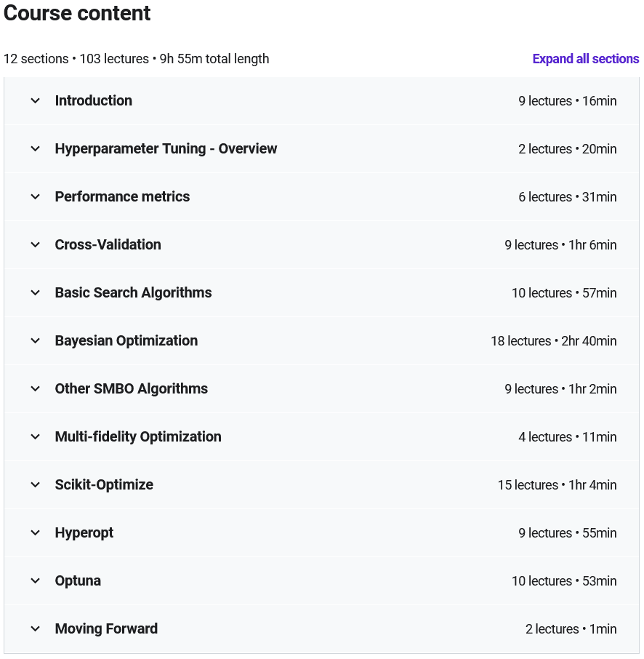644x659 pixels.
Task: Click Expand all sections link
Action: [586, 59]
